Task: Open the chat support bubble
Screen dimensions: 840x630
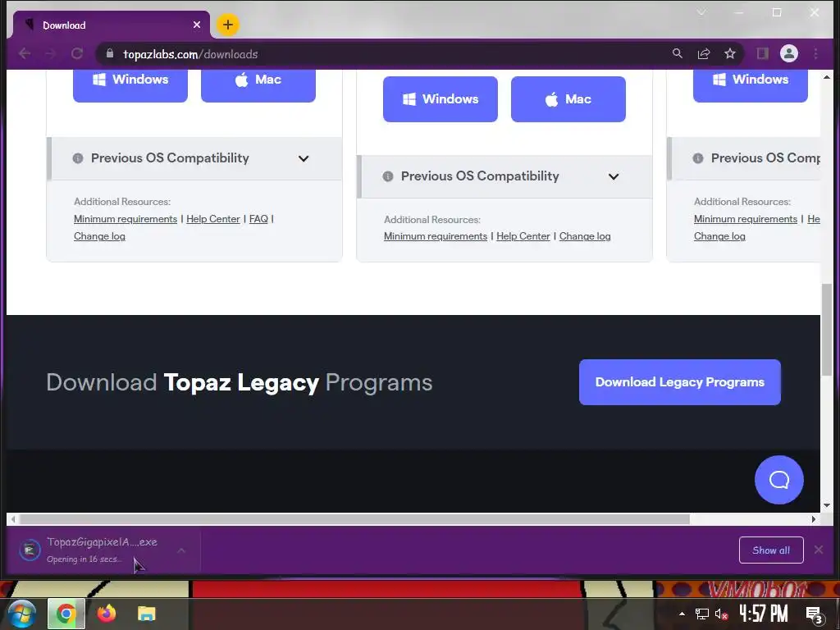Action: [x=779, y=480]
